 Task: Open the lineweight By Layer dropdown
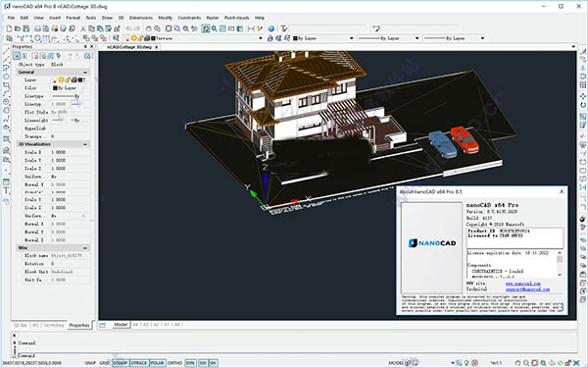click(482, 38)
